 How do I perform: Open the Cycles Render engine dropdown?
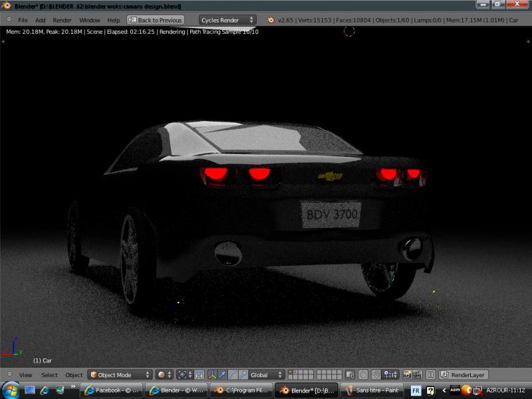click(x=227, y=20)
